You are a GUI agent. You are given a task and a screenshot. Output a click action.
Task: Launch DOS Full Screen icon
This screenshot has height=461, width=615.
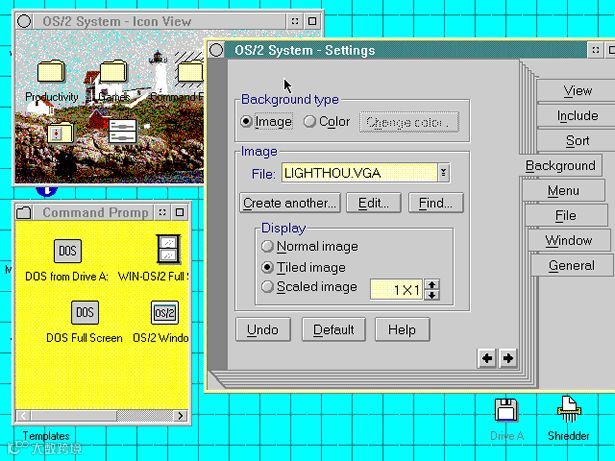pos(85,312)
